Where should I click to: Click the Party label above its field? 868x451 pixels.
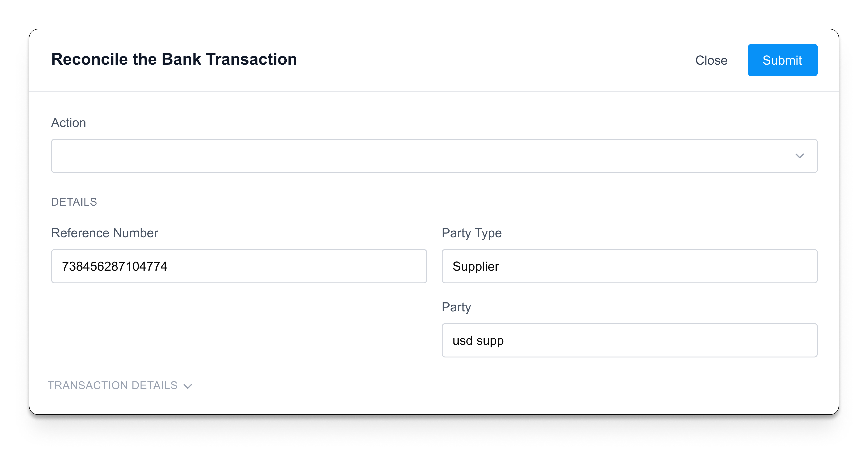pos(457,307)
